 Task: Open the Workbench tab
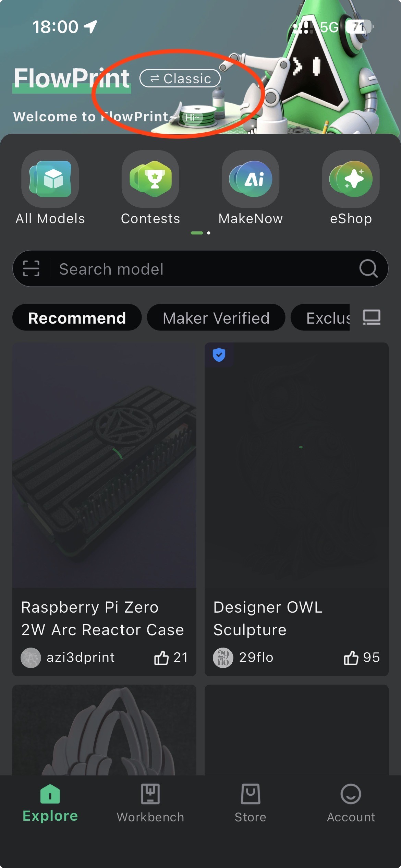point(150,803)
